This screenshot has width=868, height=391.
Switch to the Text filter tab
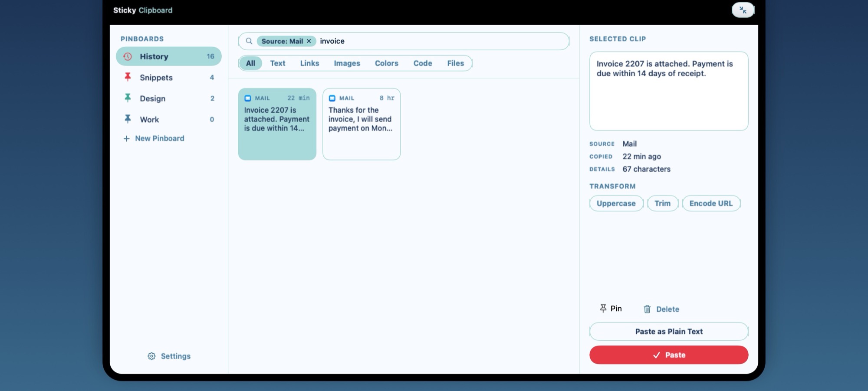[278, 63]
